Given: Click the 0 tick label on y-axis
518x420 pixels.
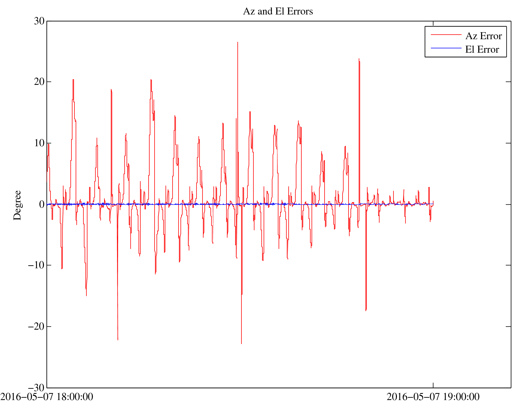Looking at the screenshot, I should pyautogui.click(x=42, y=204).
